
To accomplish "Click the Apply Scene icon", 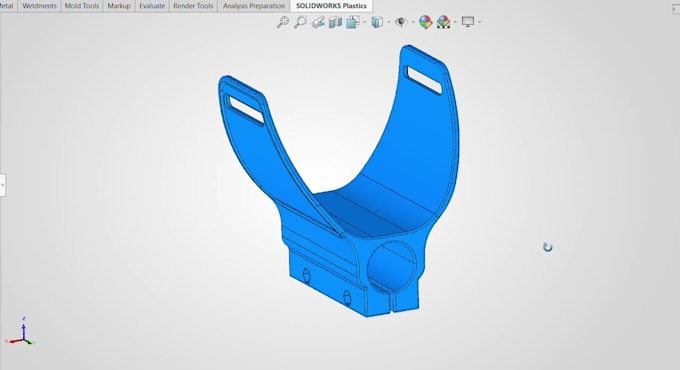I will (443, 22).
